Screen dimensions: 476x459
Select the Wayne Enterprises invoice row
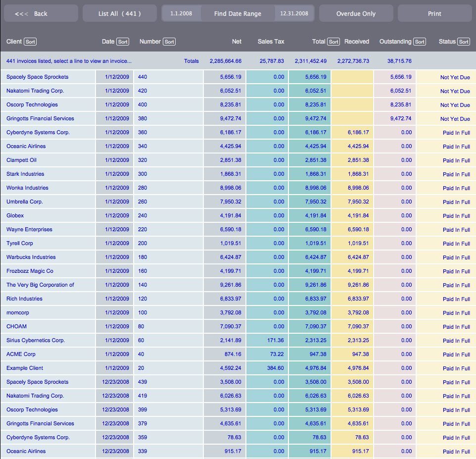(x=238, y=229)
